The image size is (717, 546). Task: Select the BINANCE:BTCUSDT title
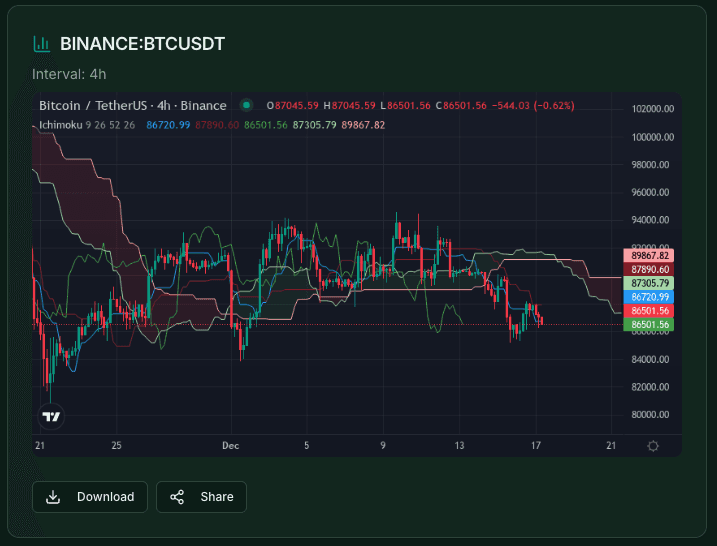142,44
